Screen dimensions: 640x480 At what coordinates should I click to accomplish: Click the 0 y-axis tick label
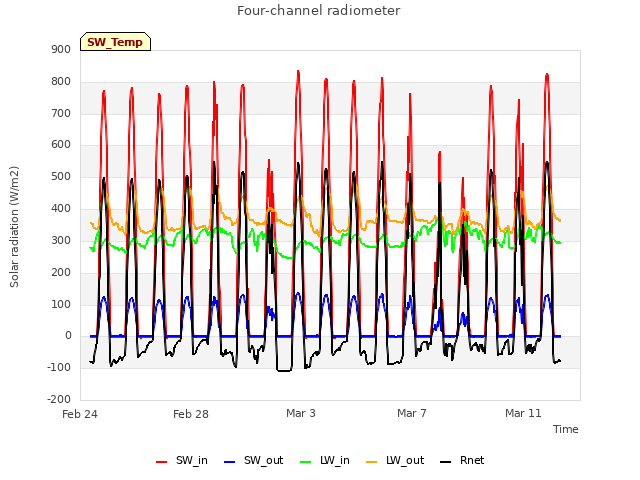coord(68,336)
